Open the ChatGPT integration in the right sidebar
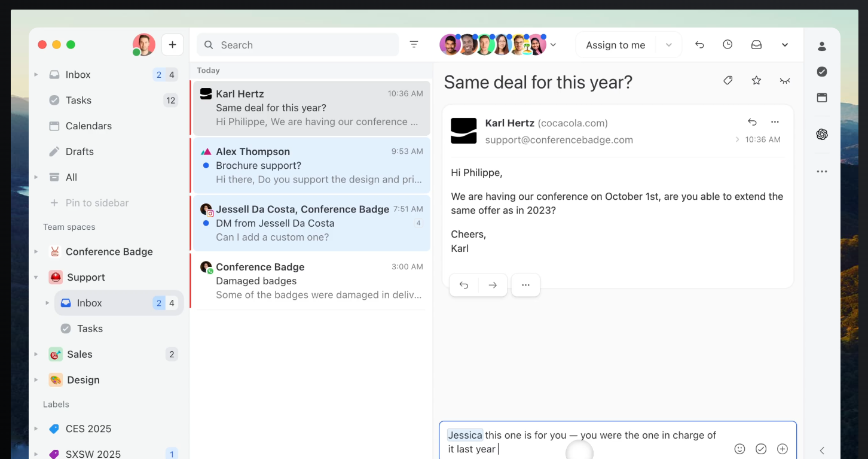 [822, 134]
